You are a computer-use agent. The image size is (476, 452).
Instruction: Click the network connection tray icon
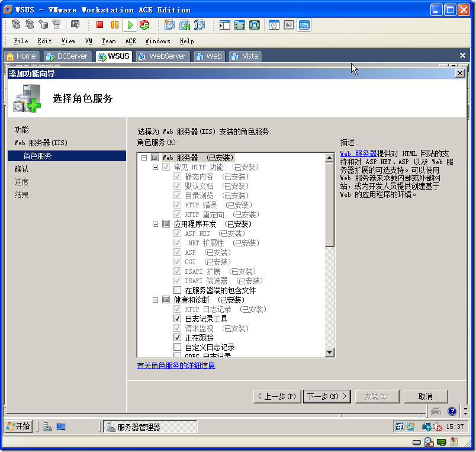click(x=426, y=427)
